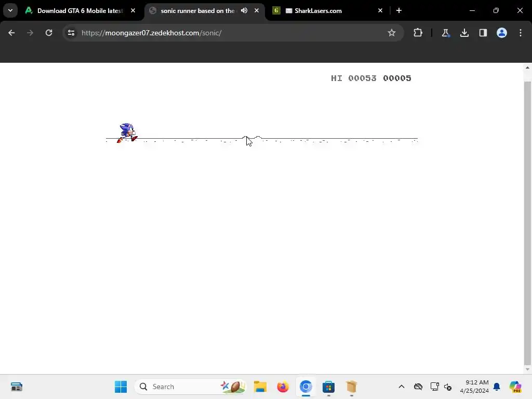
Task: Click the muted volume tray icon
Action: coord(448,387)
